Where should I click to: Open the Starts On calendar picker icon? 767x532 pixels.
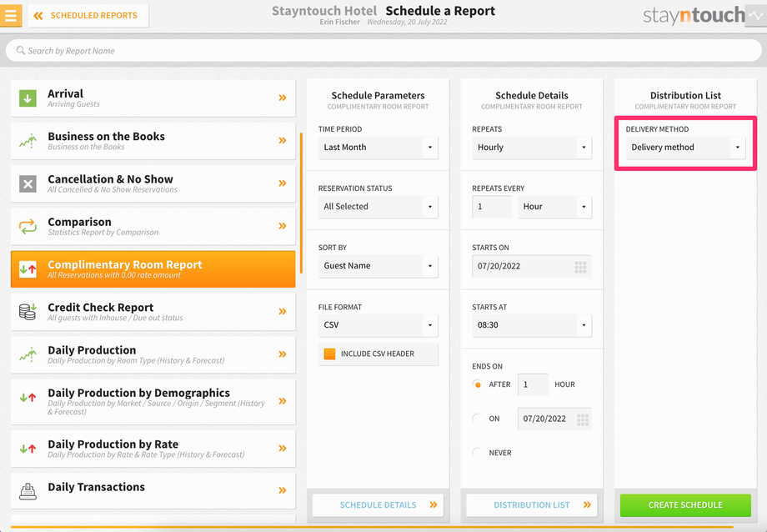580,267
